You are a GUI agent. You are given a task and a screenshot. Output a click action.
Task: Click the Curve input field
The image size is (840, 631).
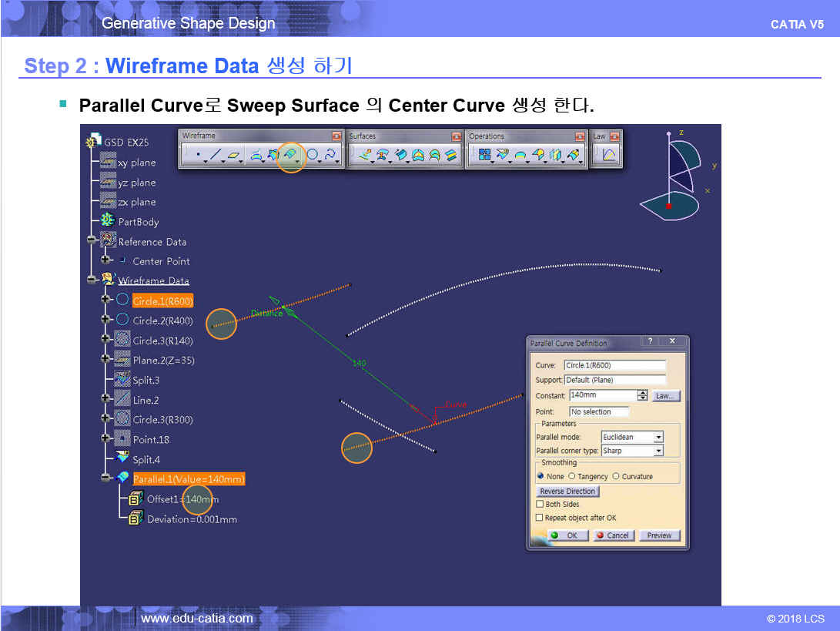click(614, 365)
